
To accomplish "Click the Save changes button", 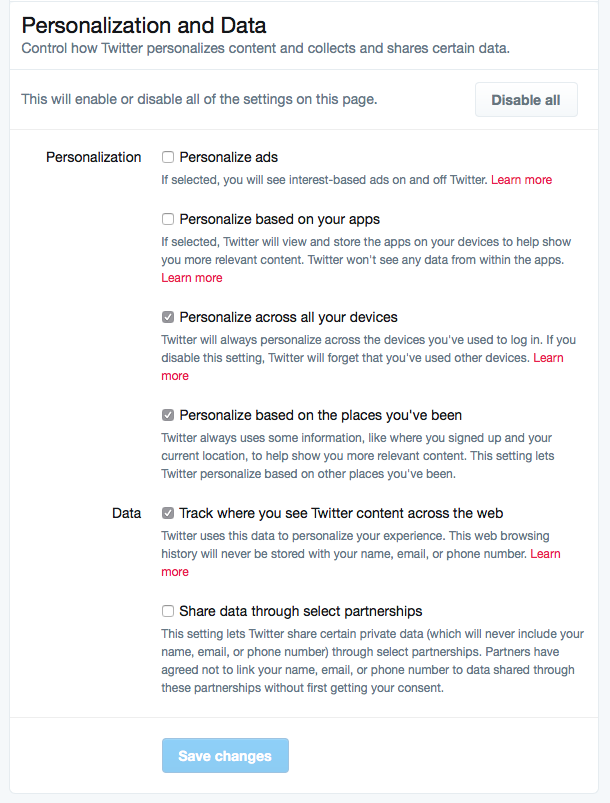I will coord(225,755).
